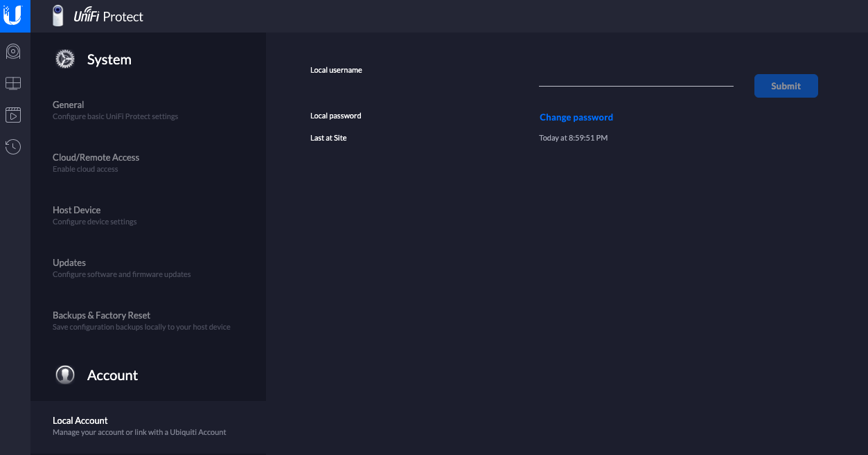Open the Live View grid icon
The width and height of the screenshot is (868, 455).
tap(13, 83)
